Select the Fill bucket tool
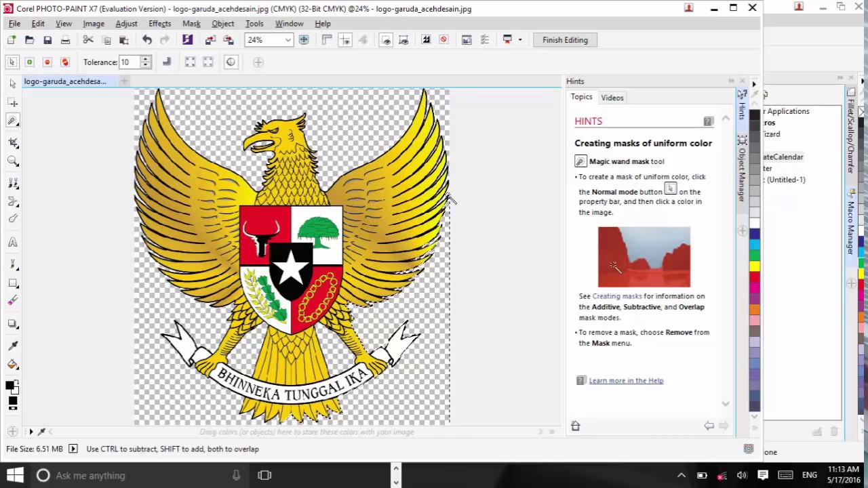 click(12, 365)
